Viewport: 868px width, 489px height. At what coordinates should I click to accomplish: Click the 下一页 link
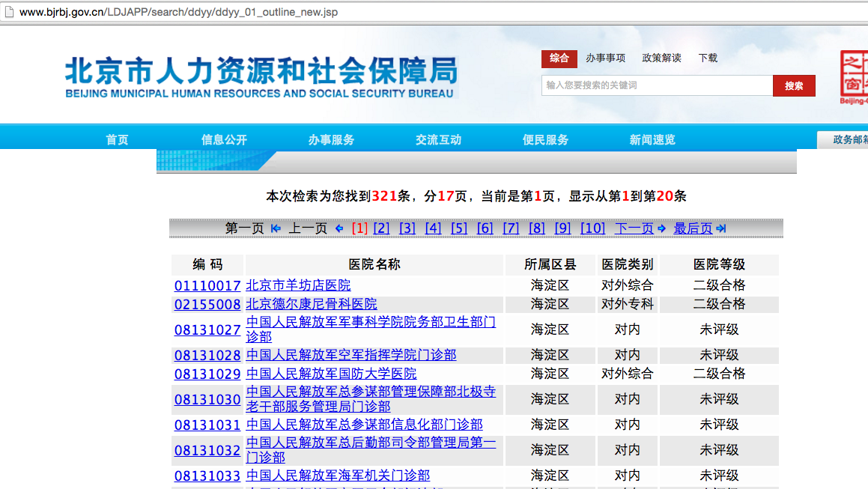click(x=634, y=228)
